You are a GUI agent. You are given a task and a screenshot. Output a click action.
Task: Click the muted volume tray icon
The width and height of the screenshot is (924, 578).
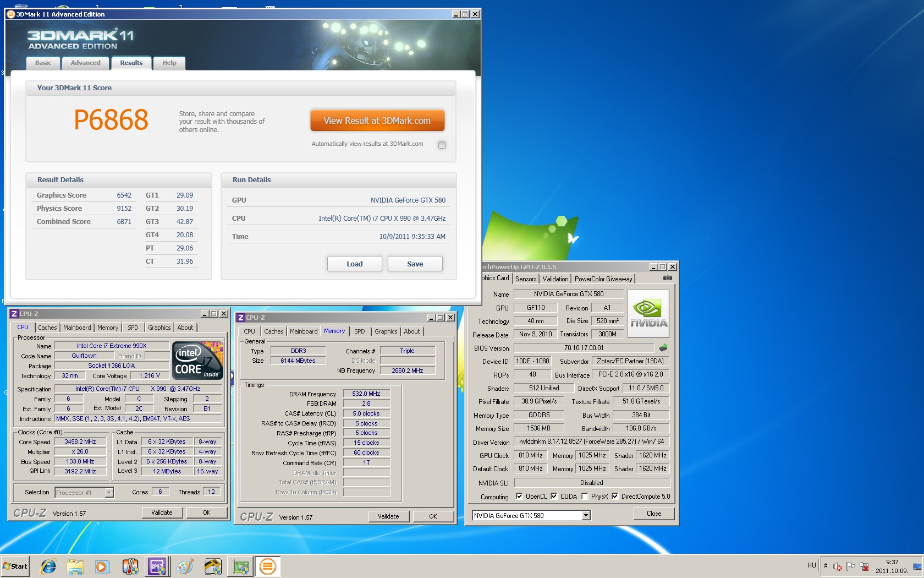pos(837,566)
